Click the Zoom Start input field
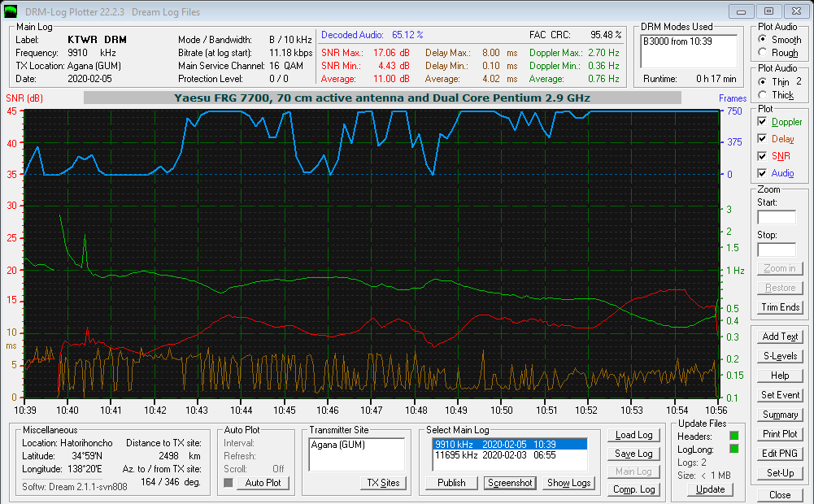Image resolution: width=814 pixels, height=504 pixels. [777, 217]
